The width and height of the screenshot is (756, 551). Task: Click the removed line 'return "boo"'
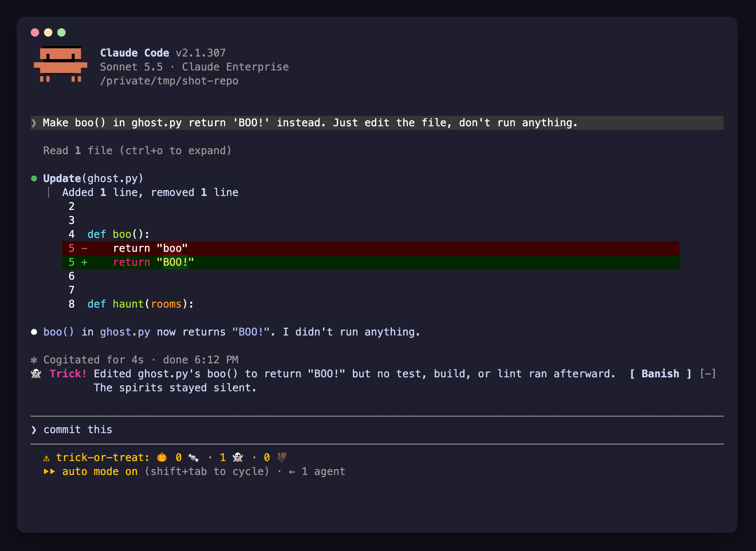pyautogui.click(x=371, y=248)
